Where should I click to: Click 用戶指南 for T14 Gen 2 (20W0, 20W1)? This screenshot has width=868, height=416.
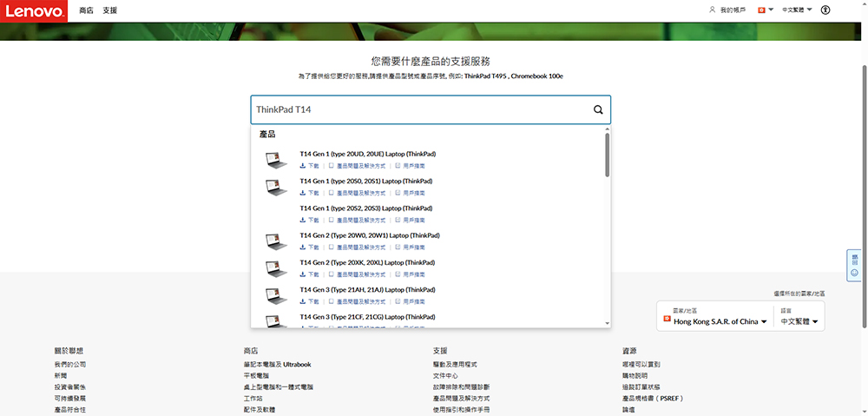[x=411, y=247]
